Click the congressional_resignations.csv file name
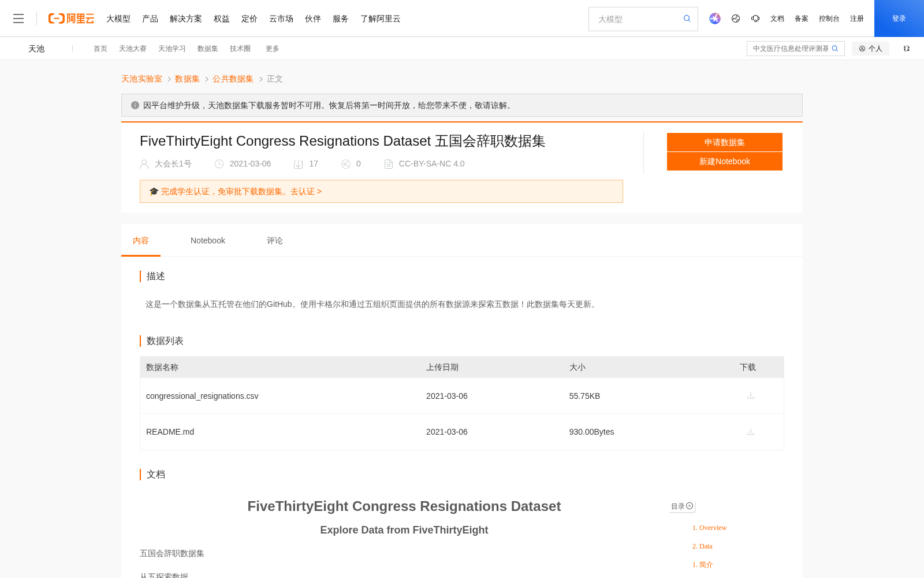 202,396
